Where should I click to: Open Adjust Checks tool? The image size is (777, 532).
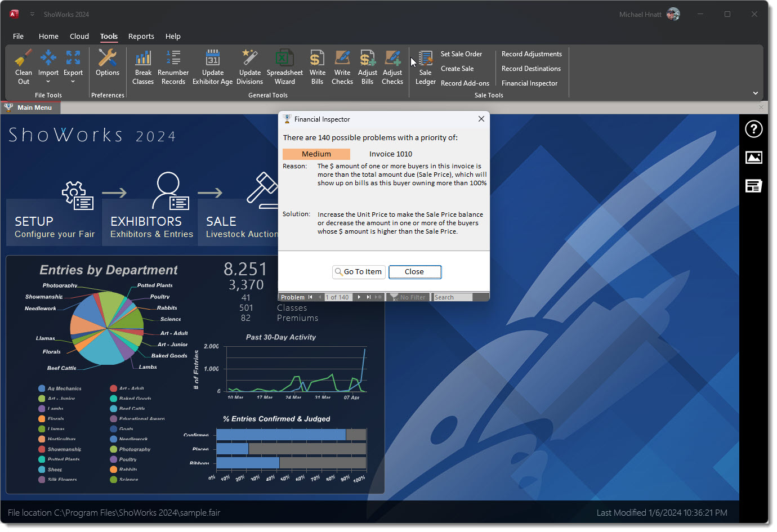point(392,66)
